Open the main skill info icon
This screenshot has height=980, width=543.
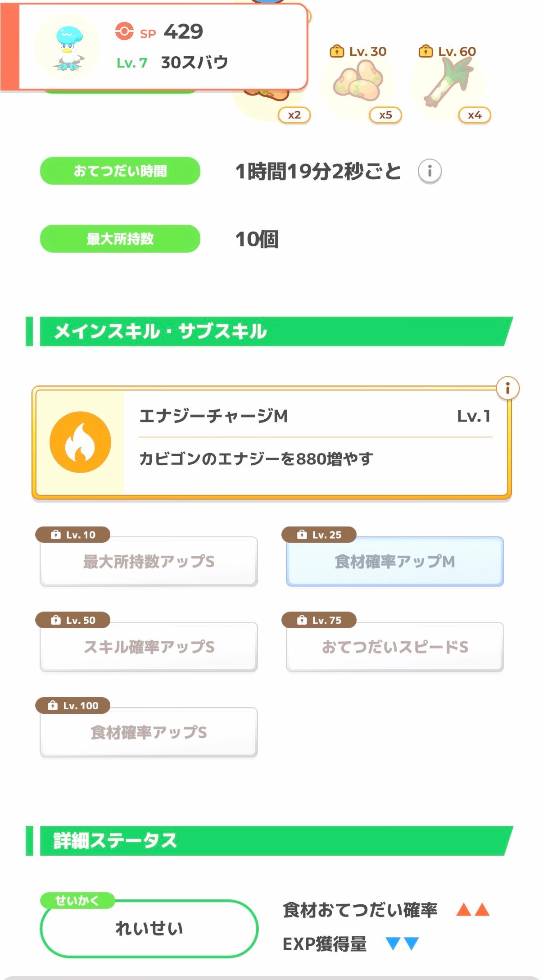(507, 388)
